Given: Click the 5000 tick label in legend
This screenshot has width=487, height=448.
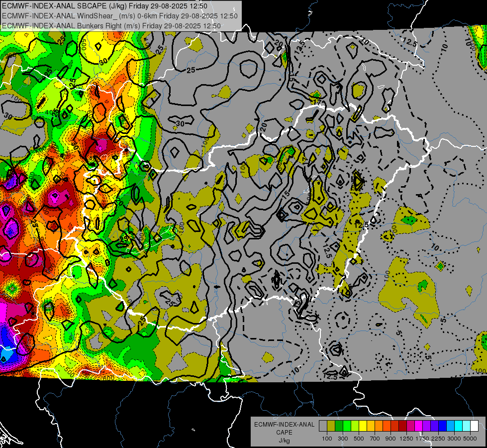Looking at the screenshot, I should coord(470,439).
